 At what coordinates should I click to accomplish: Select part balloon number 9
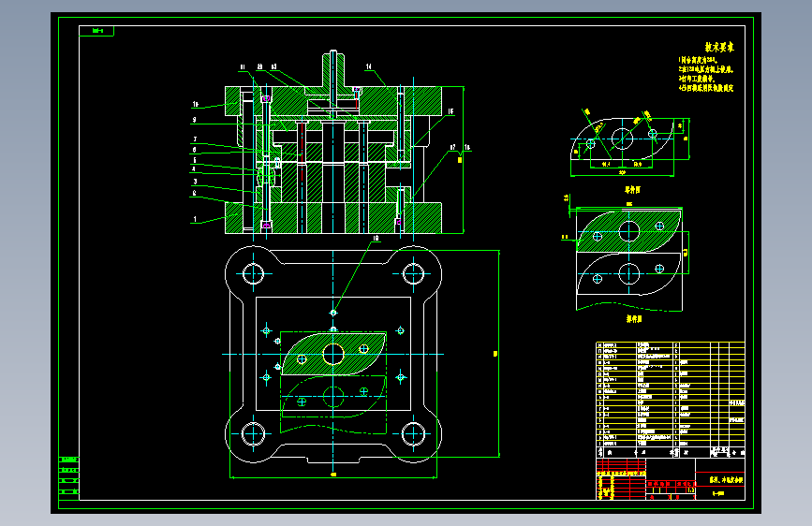pos(194,120)
